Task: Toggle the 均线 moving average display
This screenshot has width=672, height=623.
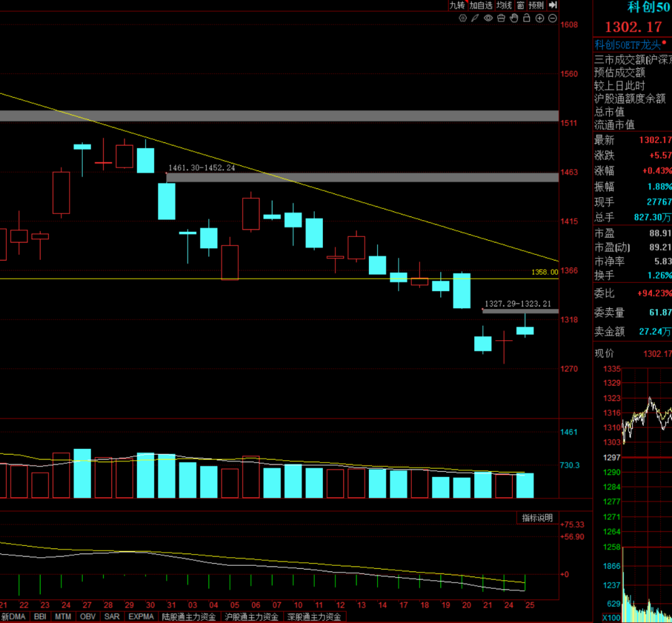Action: [504, 5]
